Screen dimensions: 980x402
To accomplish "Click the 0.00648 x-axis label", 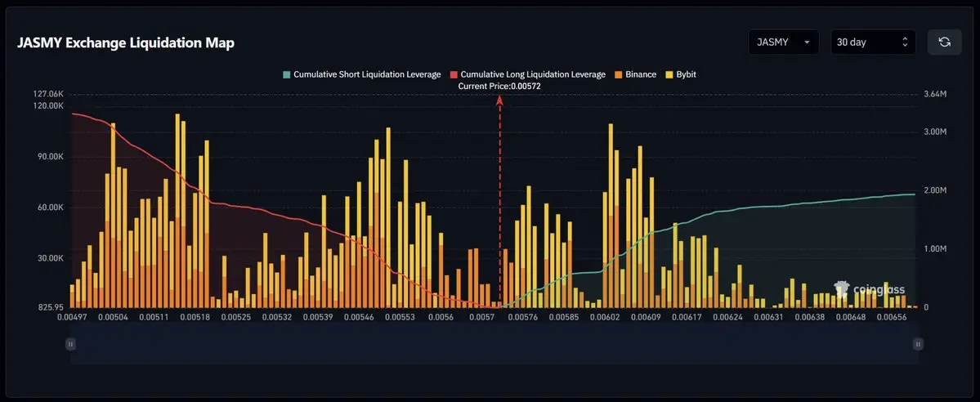I will pyautogui.click(x=851, y=318).
